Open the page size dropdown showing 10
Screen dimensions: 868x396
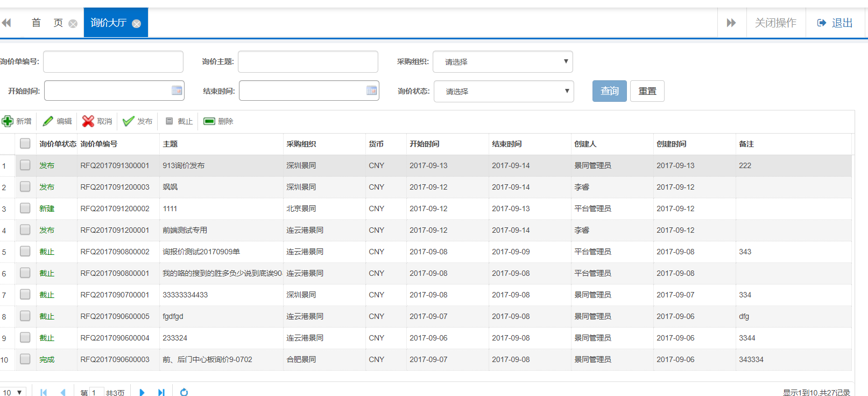(13, 392)
